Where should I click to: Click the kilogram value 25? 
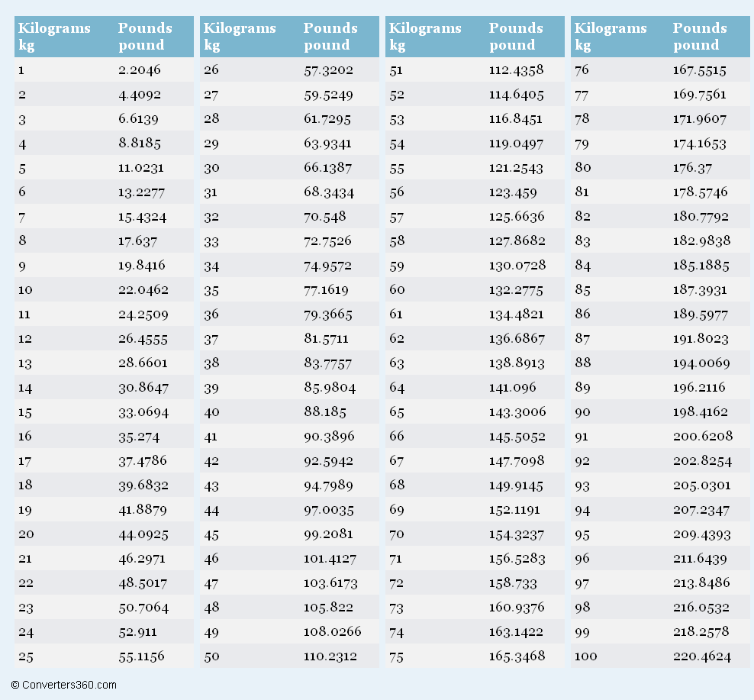(26, 656)
